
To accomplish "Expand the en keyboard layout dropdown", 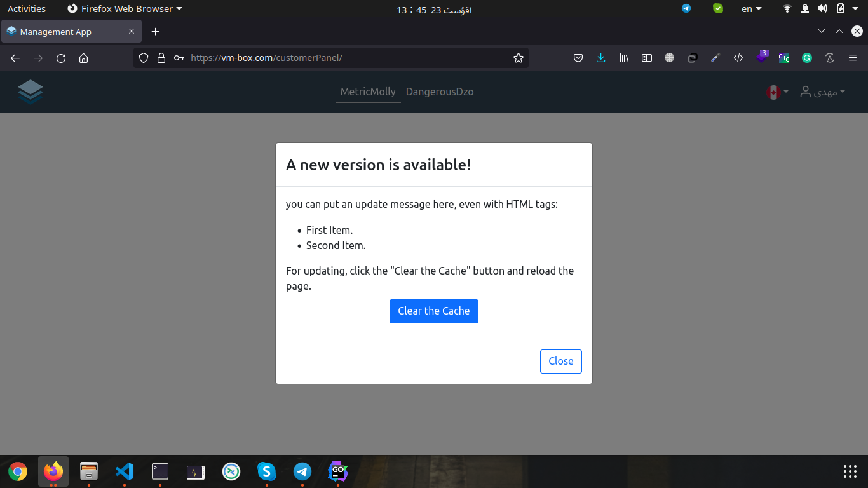I will [x=751, y=9].
